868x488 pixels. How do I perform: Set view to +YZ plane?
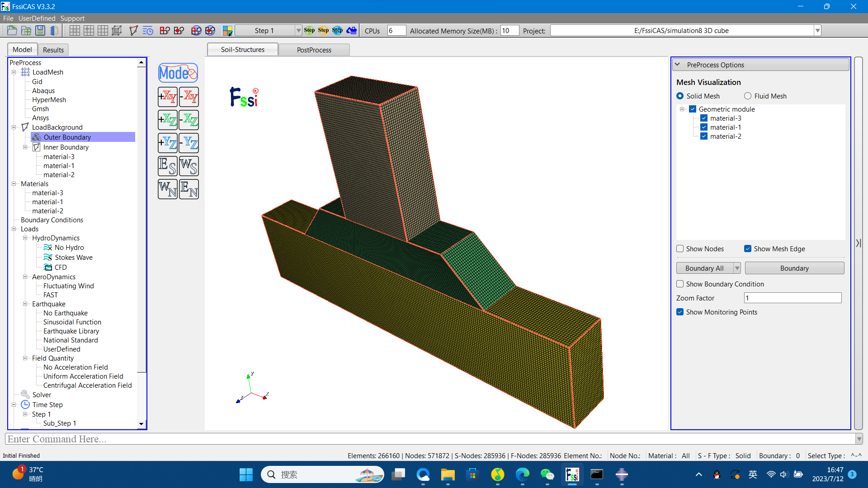(168, 143)
